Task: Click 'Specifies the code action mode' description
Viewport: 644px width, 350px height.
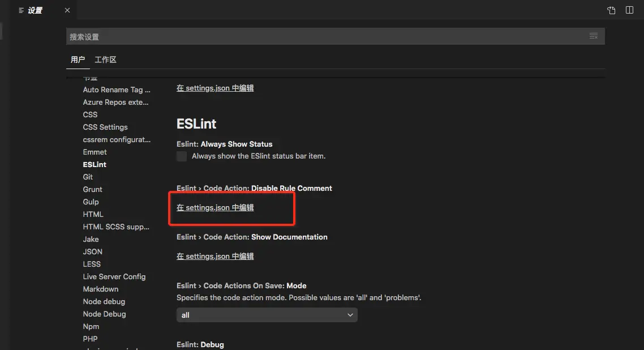Action: (x=299, y=297)
